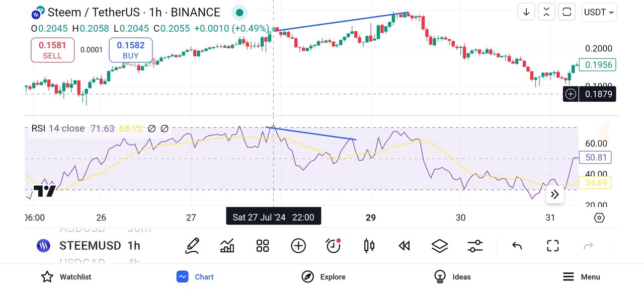Select the STEEMUSD 1h watchlist row

click(x=88, y=246)
